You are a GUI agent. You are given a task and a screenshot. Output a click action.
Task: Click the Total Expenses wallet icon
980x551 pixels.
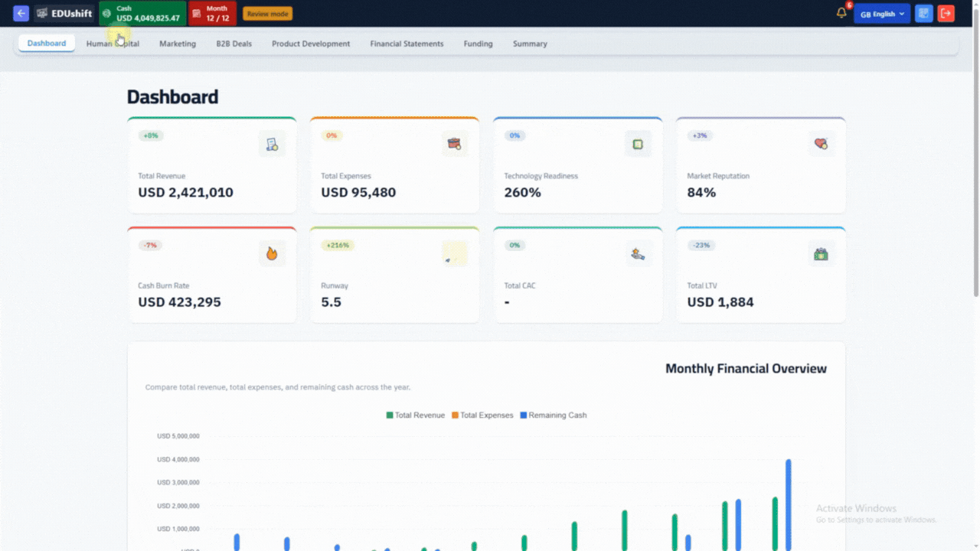point(455,144)
